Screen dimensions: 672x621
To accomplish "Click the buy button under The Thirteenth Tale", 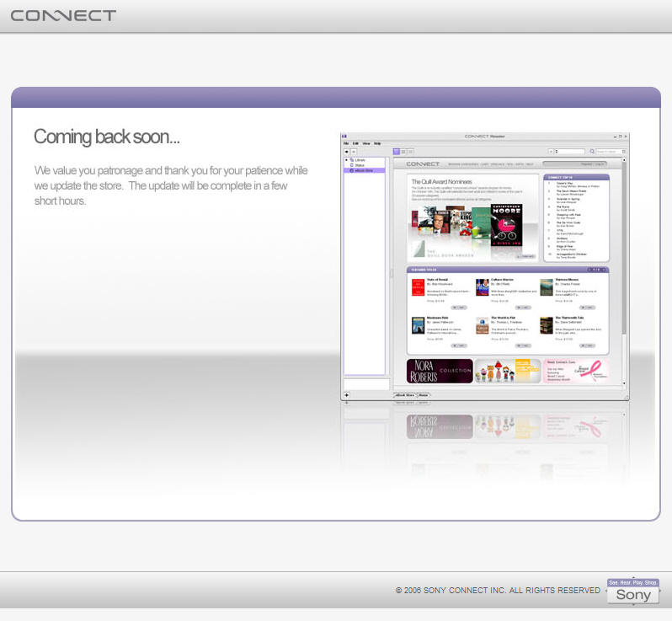I will [587, 345].
